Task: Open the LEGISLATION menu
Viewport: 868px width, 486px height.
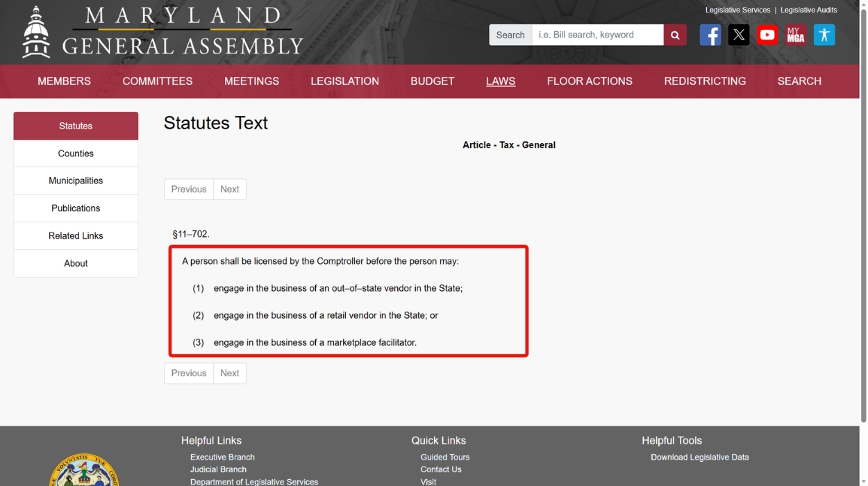Action: (x=345, y=81)
